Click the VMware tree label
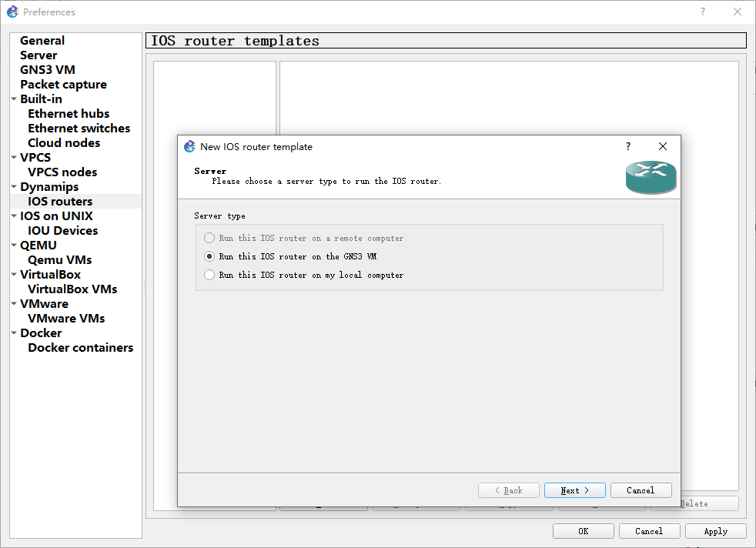Viewport: 756px width, 548px height. (x=45, y=304)
